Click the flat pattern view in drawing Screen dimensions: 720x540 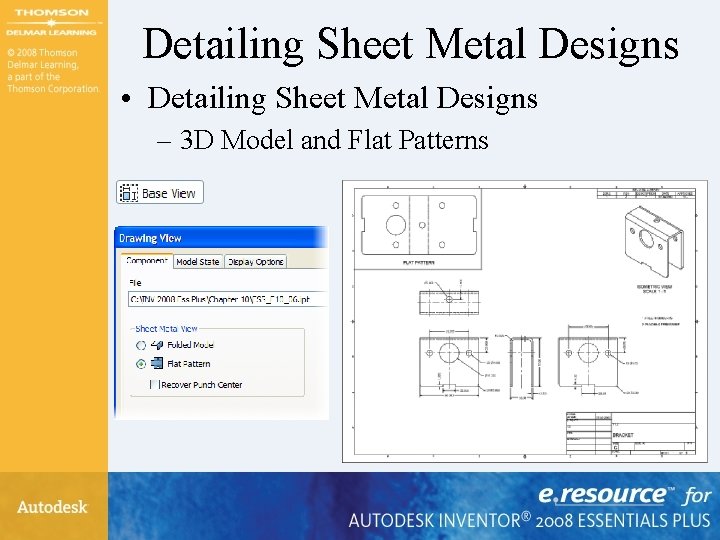[418, 225]
